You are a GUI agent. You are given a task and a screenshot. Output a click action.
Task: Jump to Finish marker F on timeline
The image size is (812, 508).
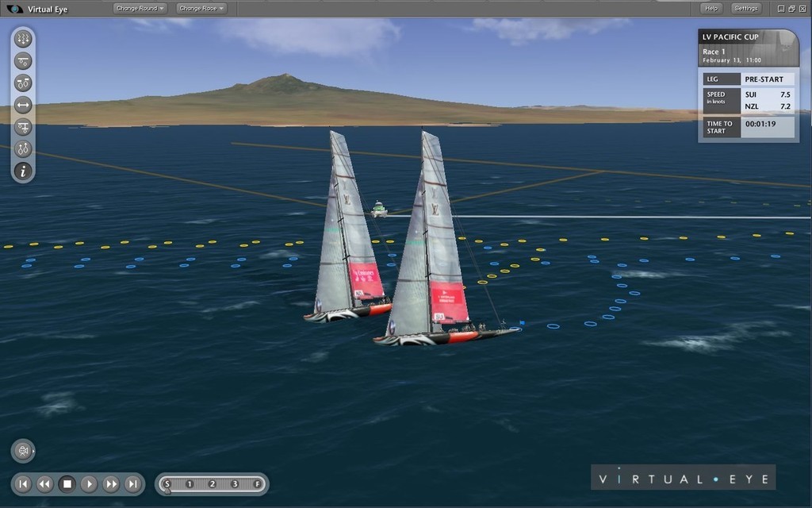tap(258, 484)
